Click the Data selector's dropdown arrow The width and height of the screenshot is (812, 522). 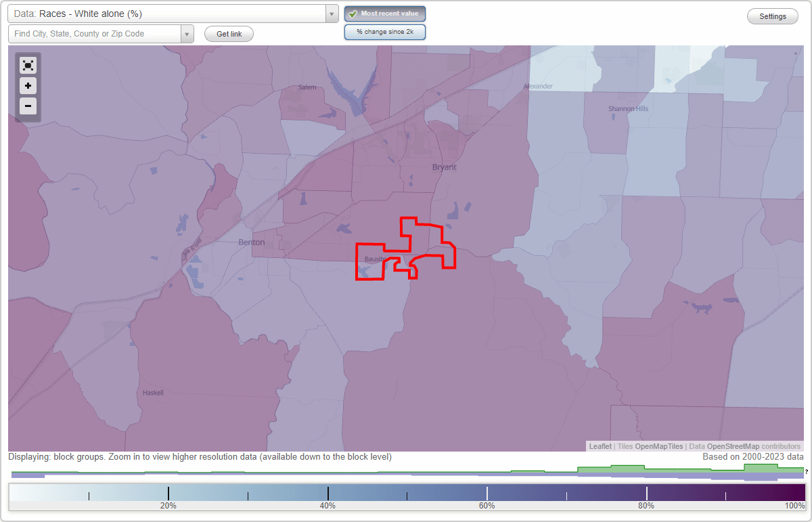click(x=330, y=14)
